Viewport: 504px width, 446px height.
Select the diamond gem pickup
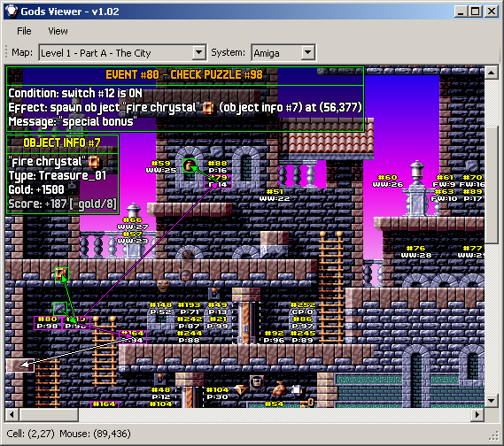tap(240, 389)
